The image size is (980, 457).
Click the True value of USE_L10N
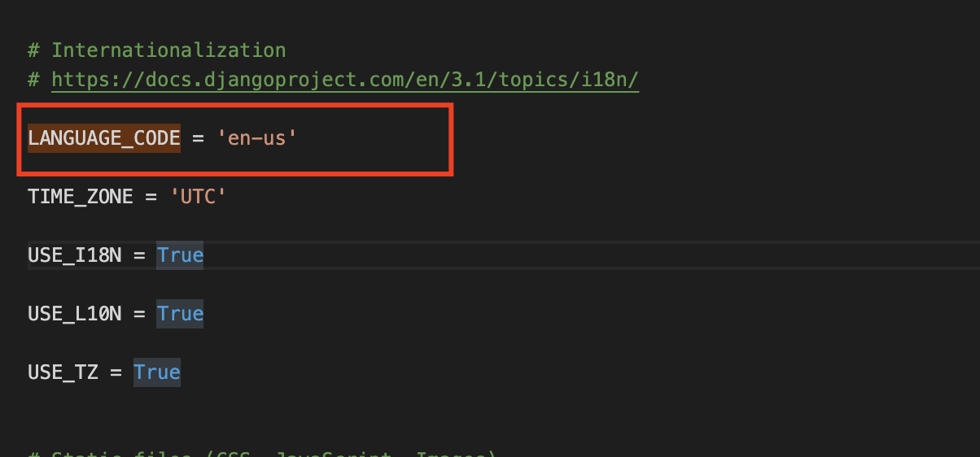[x=180, y=314]
